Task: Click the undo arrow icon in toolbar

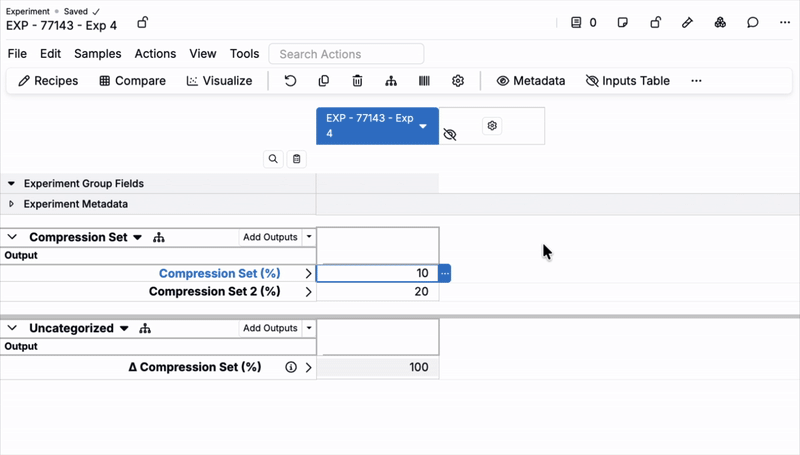Action: point(290,81)
